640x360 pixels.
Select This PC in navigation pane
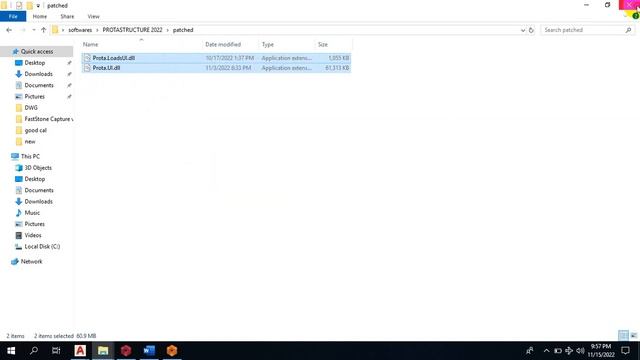[x=30, y=156]
